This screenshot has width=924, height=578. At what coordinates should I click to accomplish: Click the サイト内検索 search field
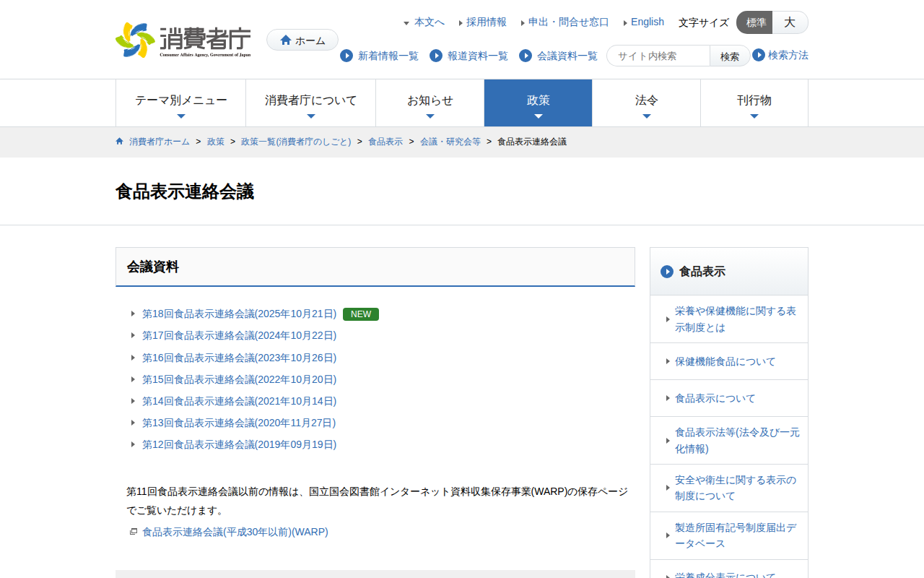click(658, 56)
